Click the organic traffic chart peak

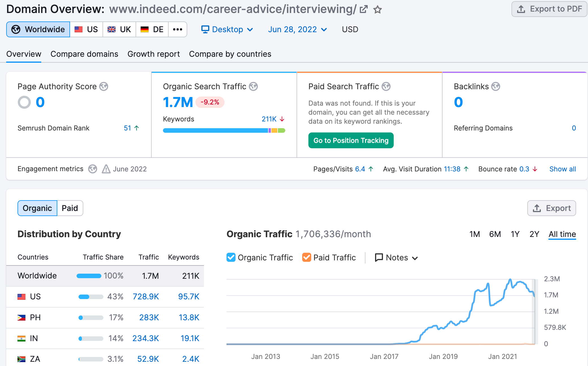coord(510,280)
